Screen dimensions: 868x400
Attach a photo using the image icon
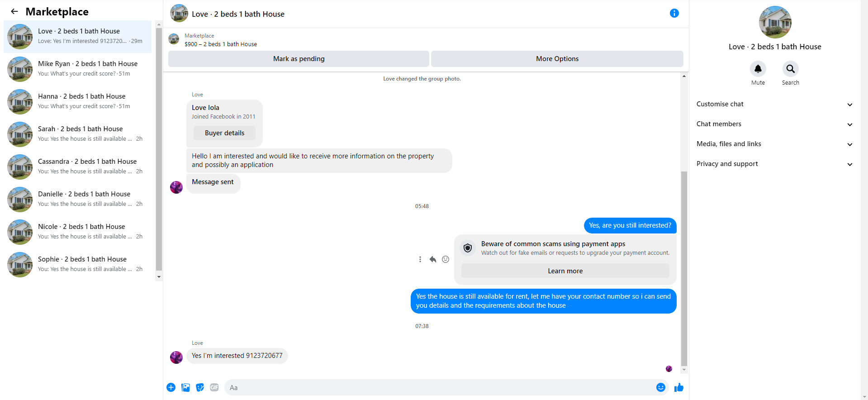185,387
